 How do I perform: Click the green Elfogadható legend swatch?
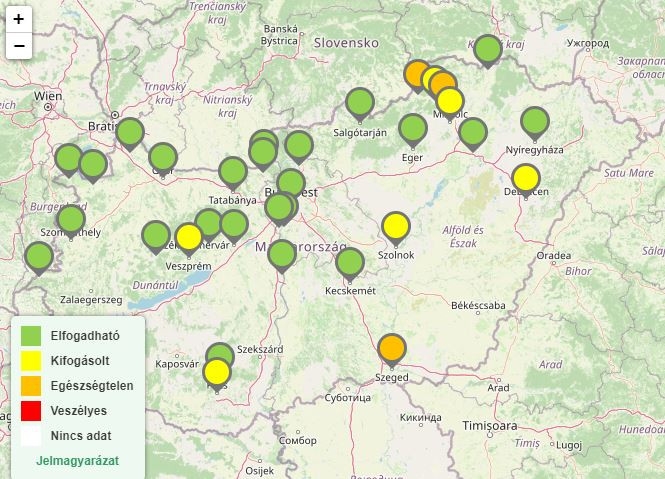tap(31, 336)
